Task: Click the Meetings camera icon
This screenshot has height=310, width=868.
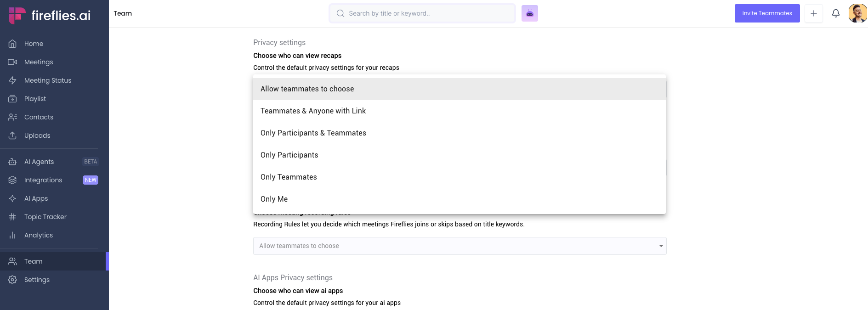Action: click(x=12, y=62)
